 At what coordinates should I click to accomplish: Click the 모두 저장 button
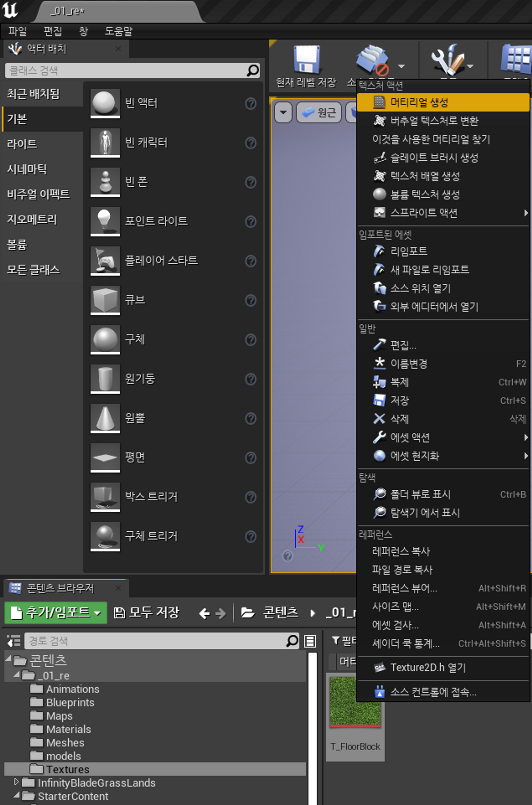(147, 613)
